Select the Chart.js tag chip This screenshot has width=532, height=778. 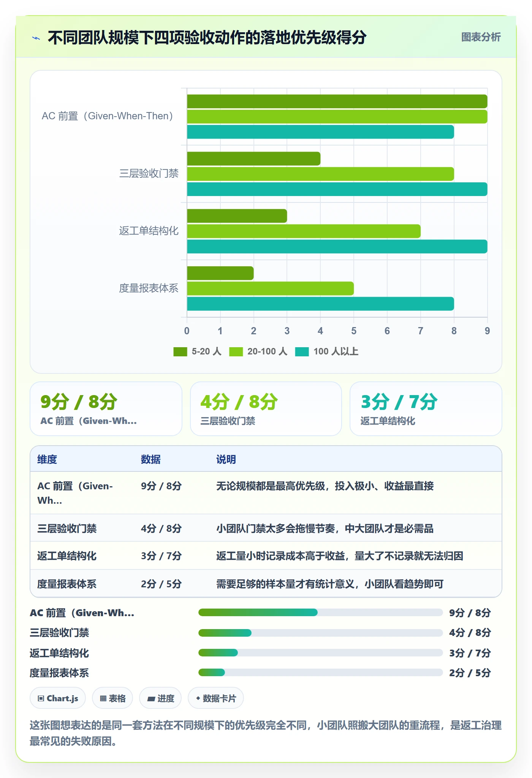(58, 698)
